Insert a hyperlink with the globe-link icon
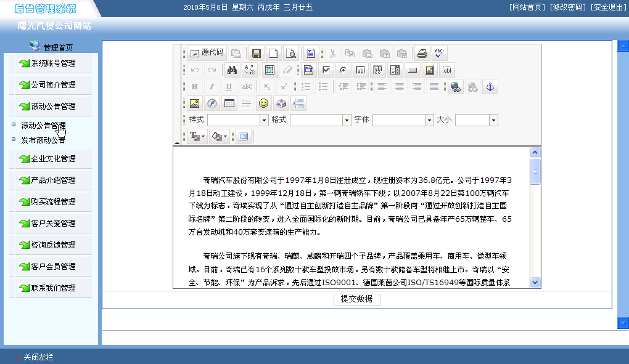Image resolution: width=629 pixels, height=364 pixels. pos(455,87)
